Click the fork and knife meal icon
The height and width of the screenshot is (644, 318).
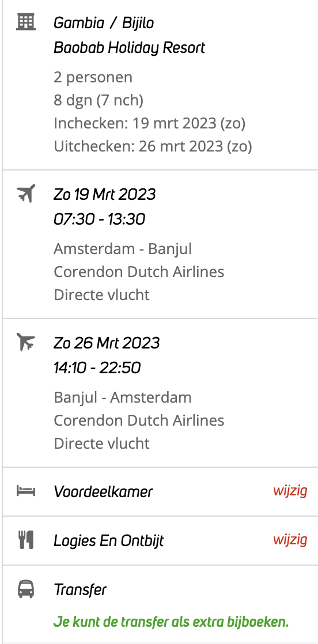coord(26,540)
